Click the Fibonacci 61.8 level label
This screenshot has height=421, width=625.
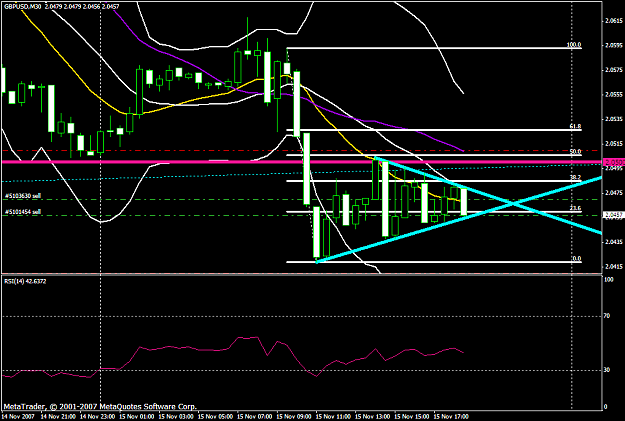point(575,126)
